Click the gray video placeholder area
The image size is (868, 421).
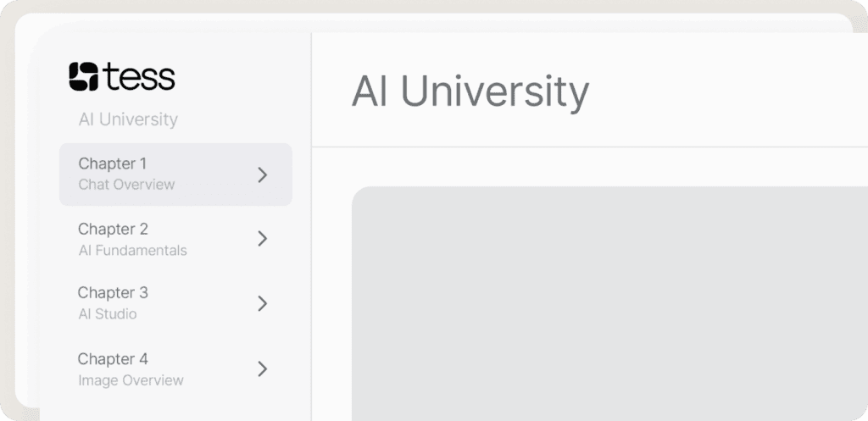(609, 304)
